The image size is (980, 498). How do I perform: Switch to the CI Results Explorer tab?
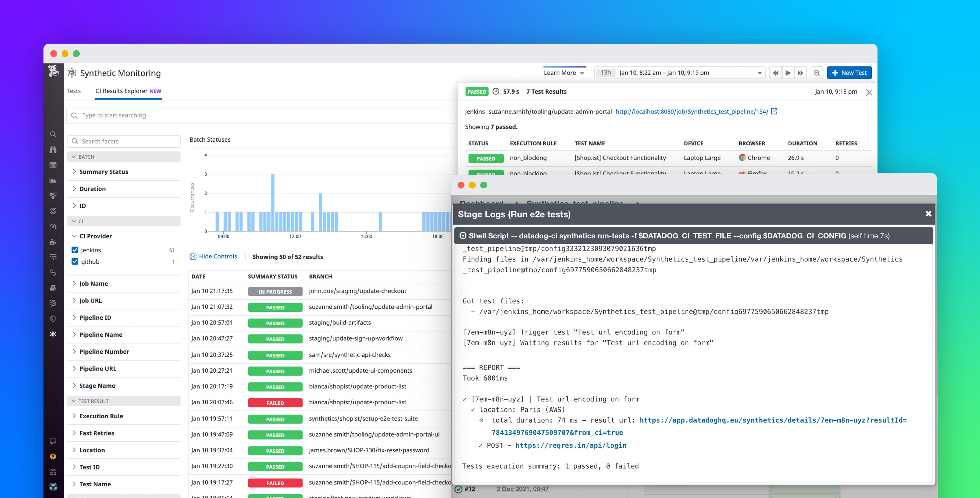pyautogui.click(x=122, y=91)
